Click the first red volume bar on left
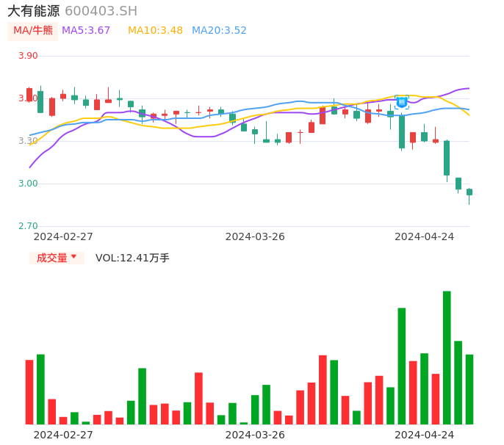504x445 pixels. (29, 391)
